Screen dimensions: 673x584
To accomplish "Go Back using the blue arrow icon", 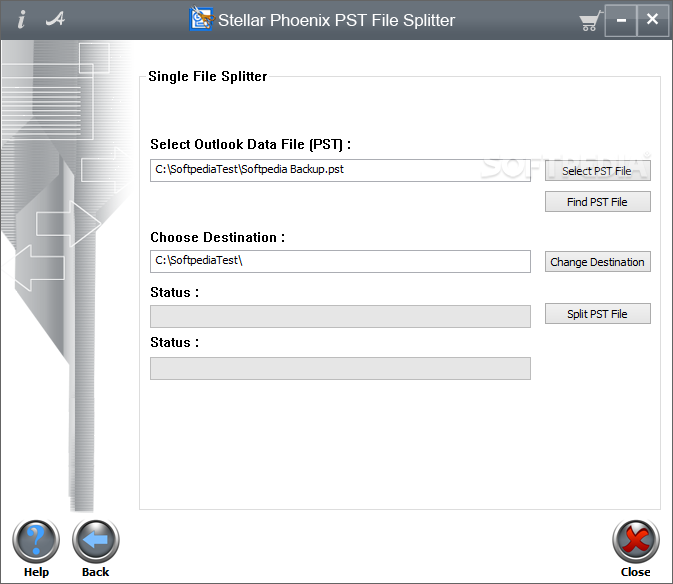I will [x=96, y=541].
